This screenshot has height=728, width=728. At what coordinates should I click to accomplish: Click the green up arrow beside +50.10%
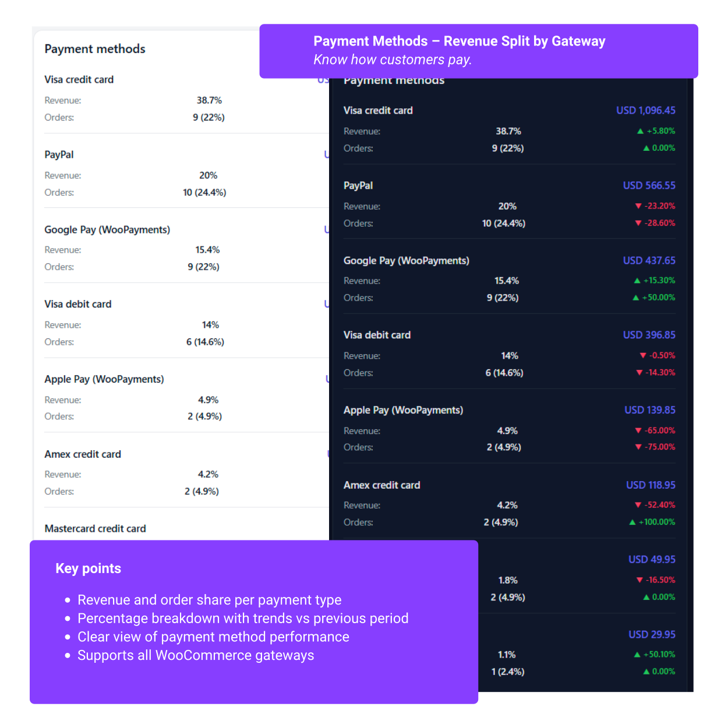coord(637,655)
